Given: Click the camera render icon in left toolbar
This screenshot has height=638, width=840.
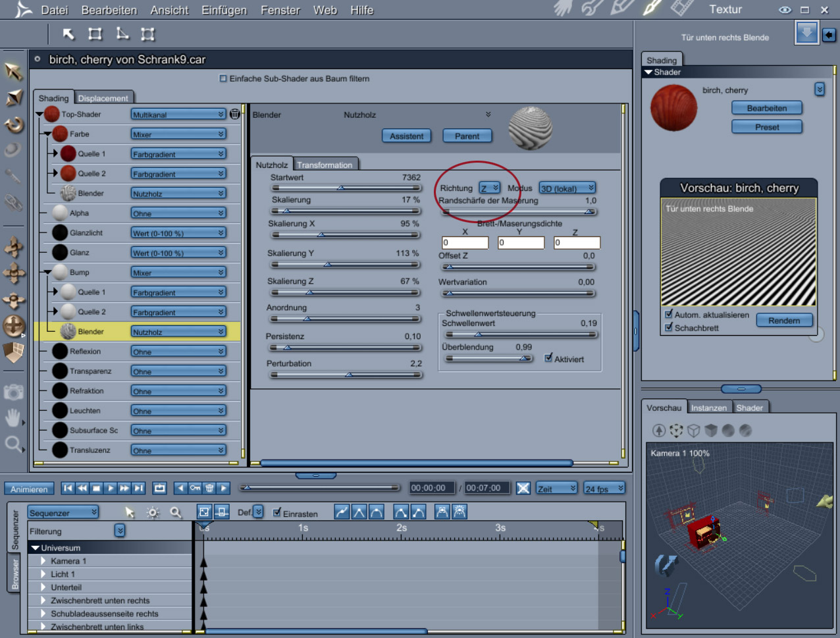Looking at the screenshot, I should click(x=13, y=392).
